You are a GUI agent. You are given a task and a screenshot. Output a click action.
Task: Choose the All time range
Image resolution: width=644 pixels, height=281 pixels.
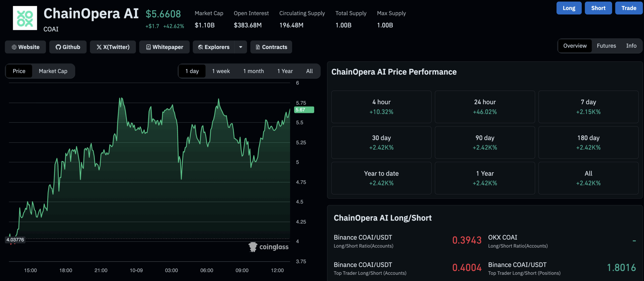pos(309,71)
